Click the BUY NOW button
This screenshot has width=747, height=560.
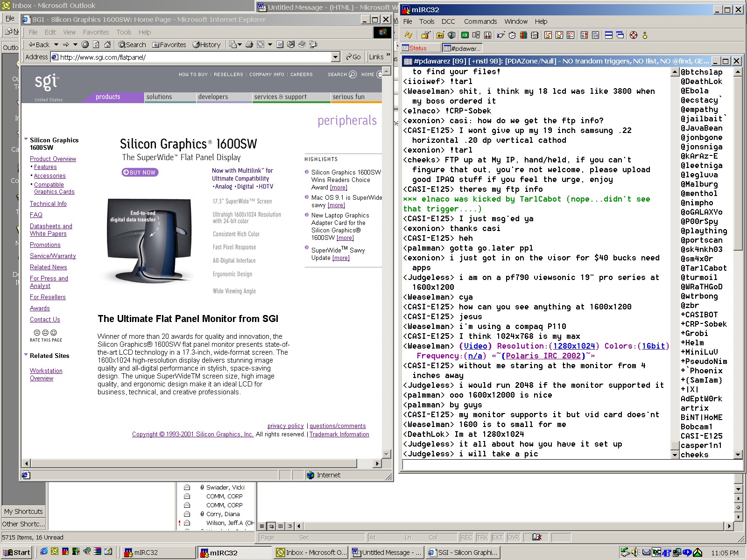point(140,172)
